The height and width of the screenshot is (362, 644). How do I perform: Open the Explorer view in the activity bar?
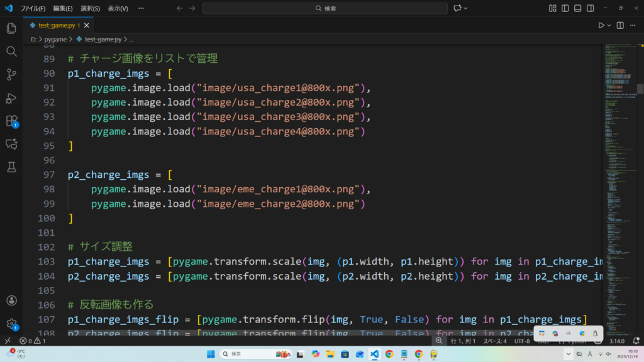11,28
